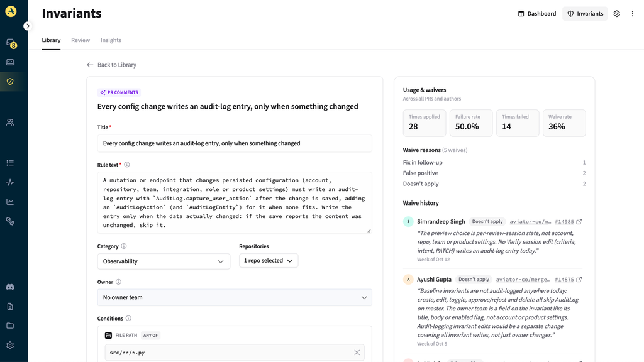
Task: Expand the 'No owner team' dropdown
Action: (x=235, y=297)
